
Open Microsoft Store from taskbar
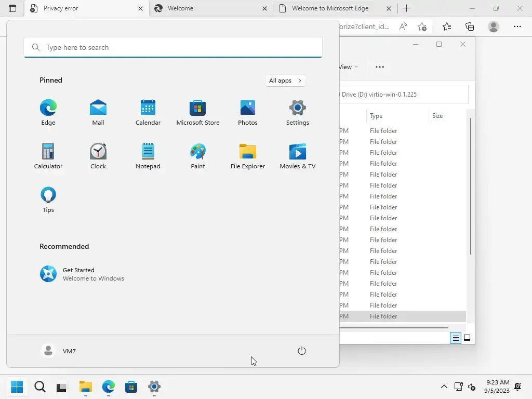tap(131, 387)
